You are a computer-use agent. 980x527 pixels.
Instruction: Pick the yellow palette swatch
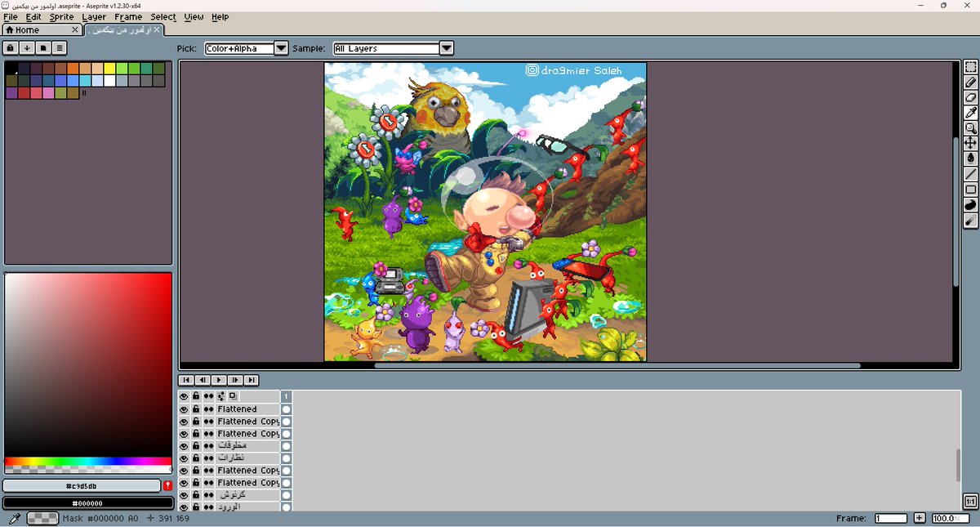pyautogui.click(x=109, y=69)
